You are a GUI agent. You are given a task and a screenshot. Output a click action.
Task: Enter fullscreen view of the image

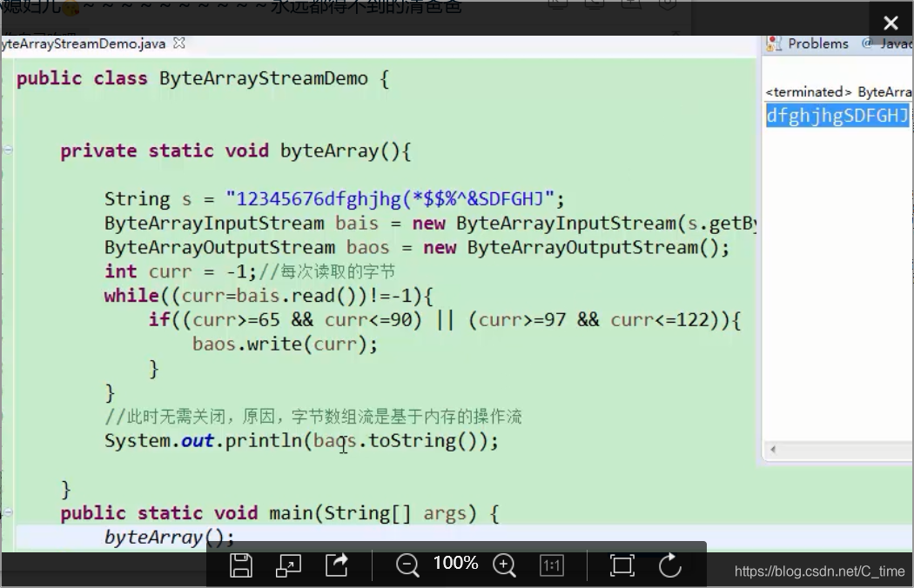click(622, 565)
